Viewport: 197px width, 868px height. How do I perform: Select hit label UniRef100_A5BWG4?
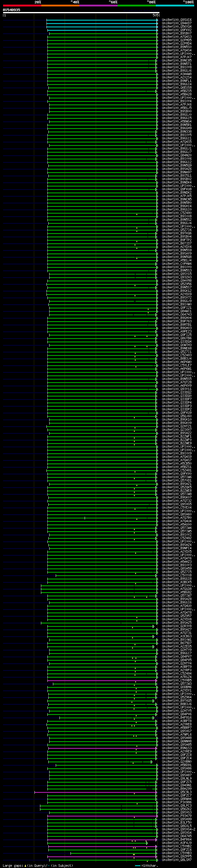coord(176,122)
